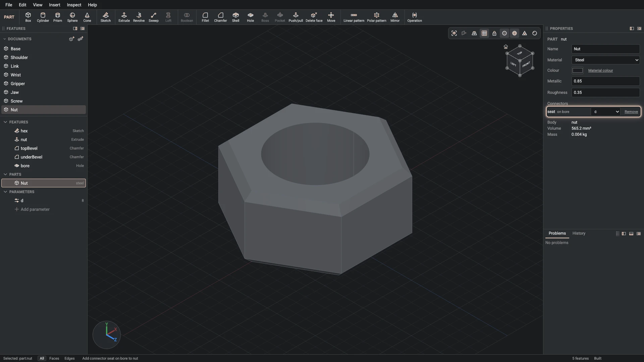Toggle the view lock icon
This screenshot has height=362, width=644.
click(x=494, y=33)
